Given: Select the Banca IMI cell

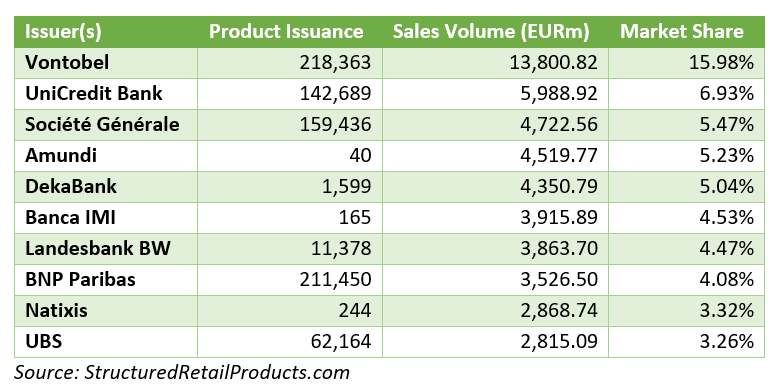Looking at the screenshot, I should point(106,218).
